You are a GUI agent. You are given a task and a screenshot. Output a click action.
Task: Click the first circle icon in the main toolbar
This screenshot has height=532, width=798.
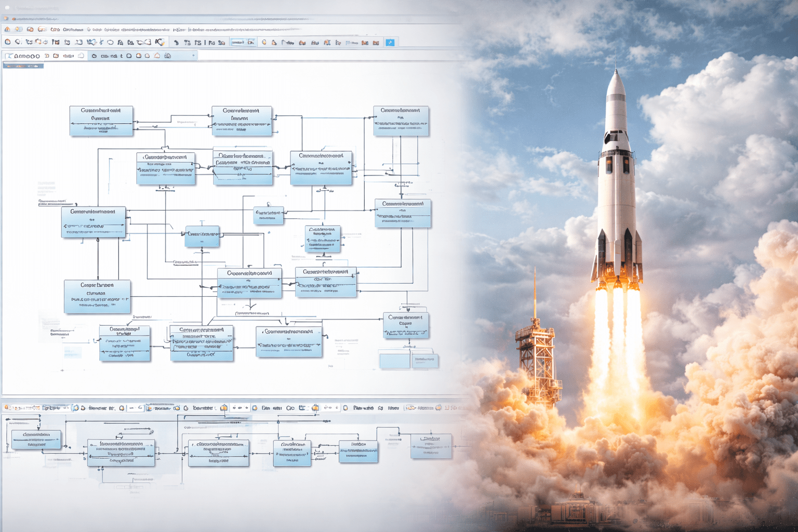tap(7, 42)
